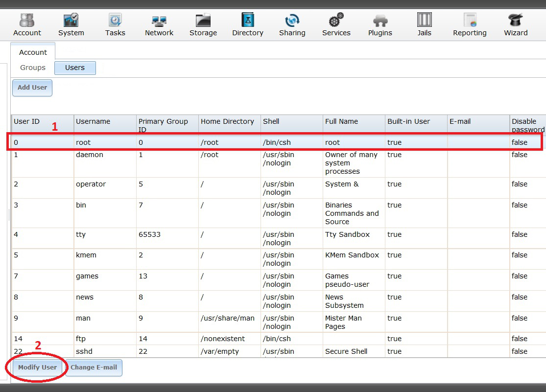The height and width of the screenshot is (392, 546).
Task: Switch to the Groups tab
Action: pos(33,68)
